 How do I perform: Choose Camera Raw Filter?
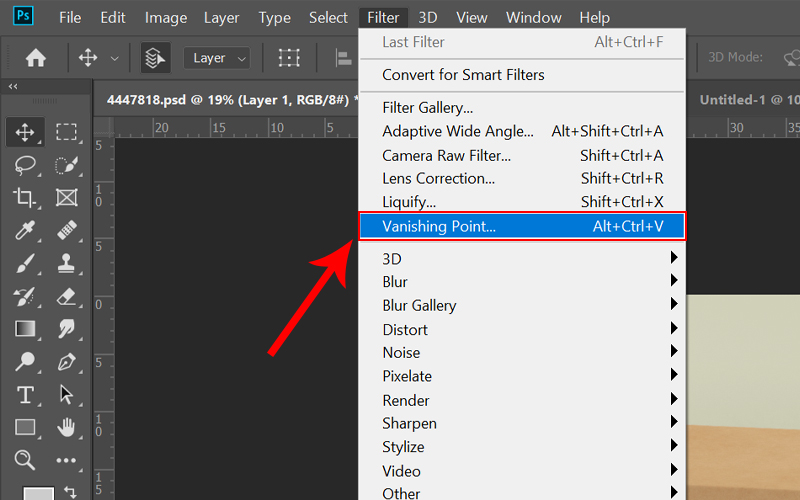(x=522, y=156)
